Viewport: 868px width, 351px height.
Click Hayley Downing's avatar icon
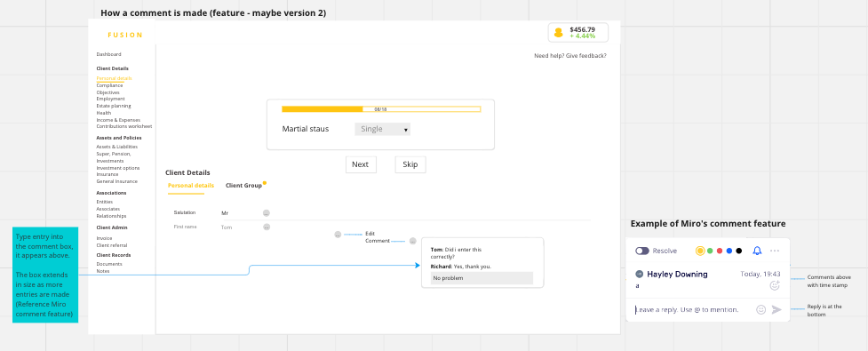640,274
